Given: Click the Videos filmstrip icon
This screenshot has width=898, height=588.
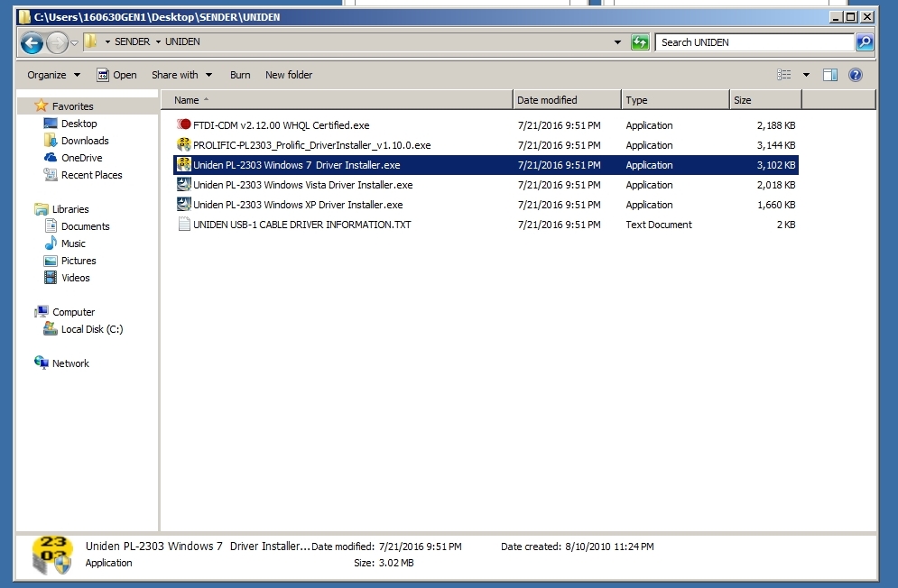Looking at the screenshot, I should 51,278.
